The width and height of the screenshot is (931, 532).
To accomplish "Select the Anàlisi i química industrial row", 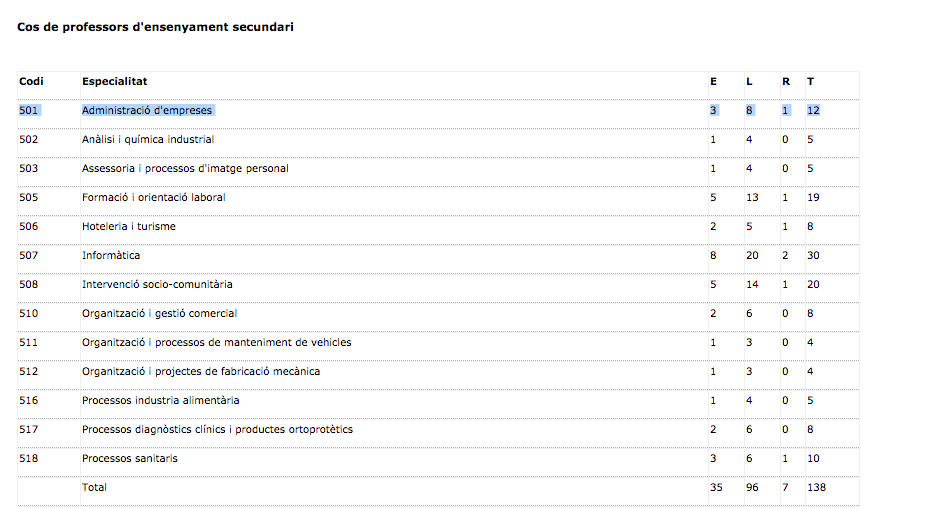I will [148, 139].
